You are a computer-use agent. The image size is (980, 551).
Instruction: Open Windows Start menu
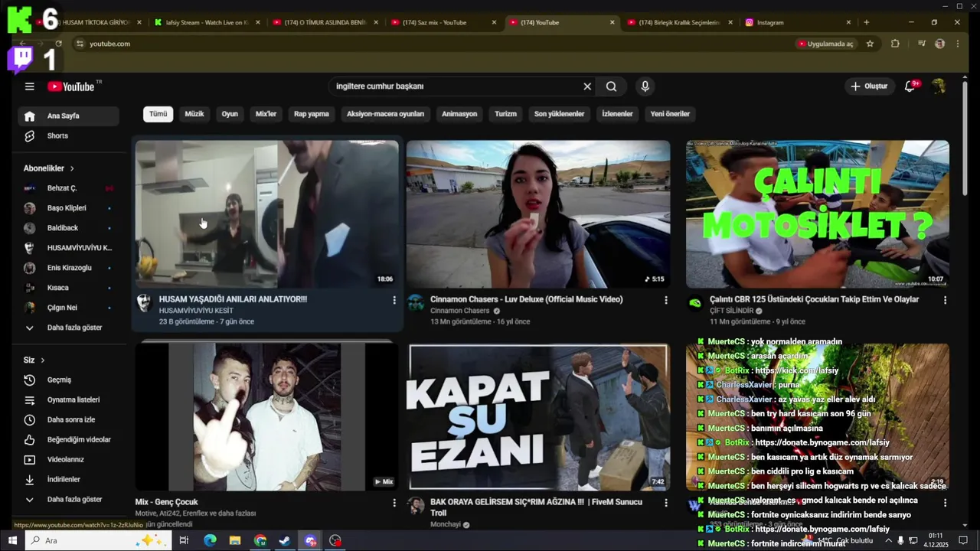(12, 540)
